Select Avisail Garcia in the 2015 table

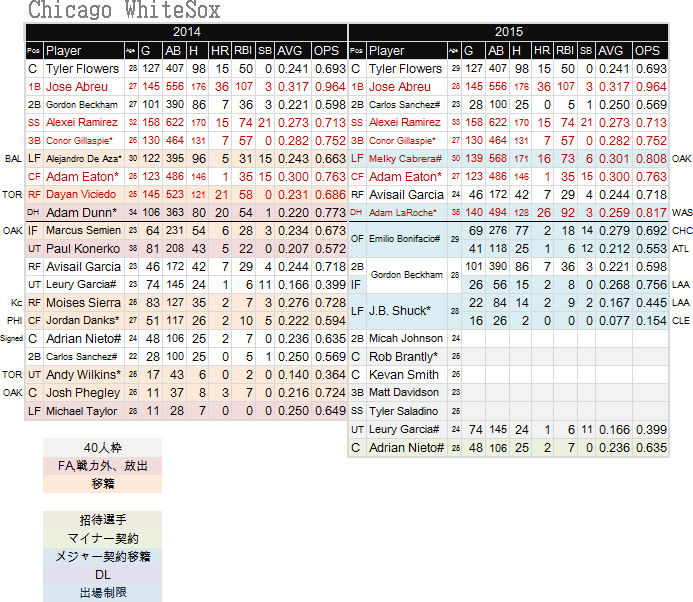406,194
